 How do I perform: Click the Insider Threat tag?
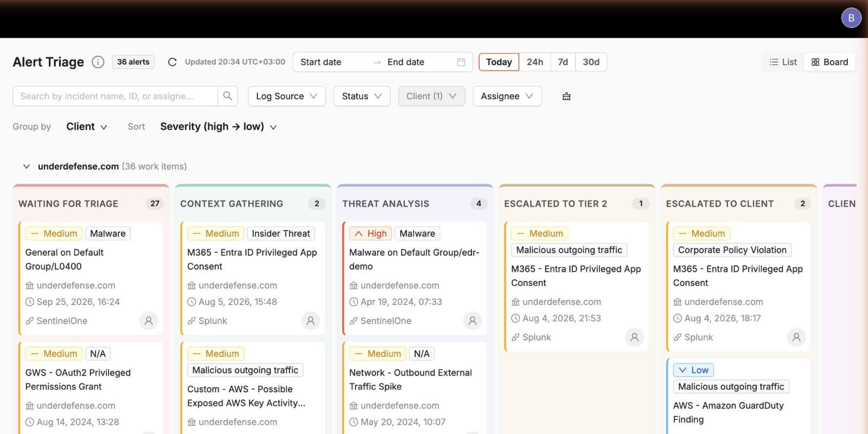[x=281, y=233]
